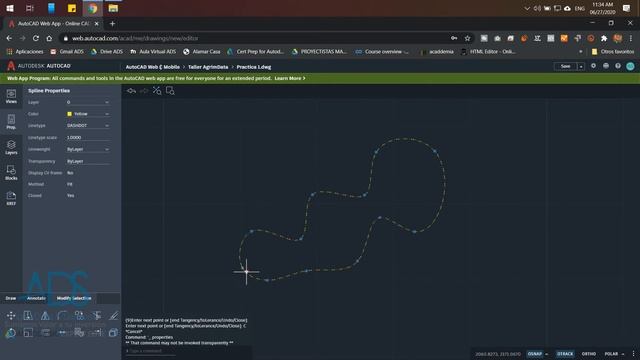The height and width of the screenshot is (360, 640).
Task: Select the Array tool in Modify panel
Action: 80,315
